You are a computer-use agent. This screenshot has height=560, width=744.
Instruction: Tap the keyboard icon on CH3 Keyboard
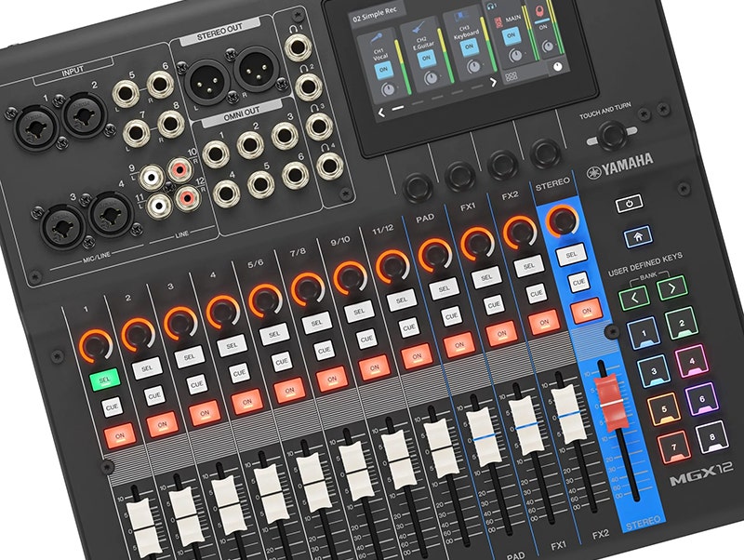pos(461,18)
